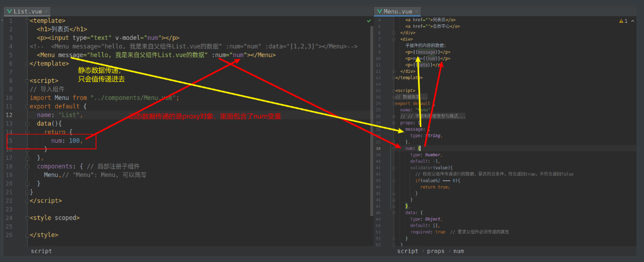Click 'if(value%2 === 0){' in Menu.vue
This screenshot has height=262, width=644.
point(438,180)
